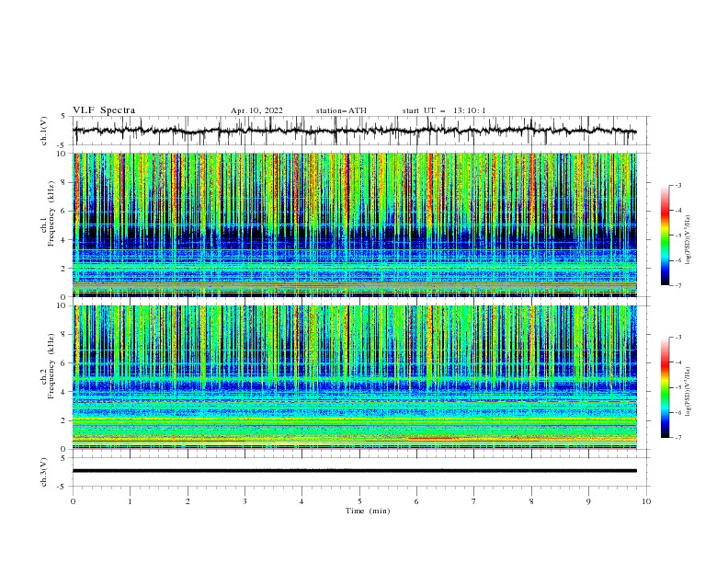This screenshot has width=728, height=563.
Task: Click the ch.2 color scale bar
Action: [x=665, y=387]
